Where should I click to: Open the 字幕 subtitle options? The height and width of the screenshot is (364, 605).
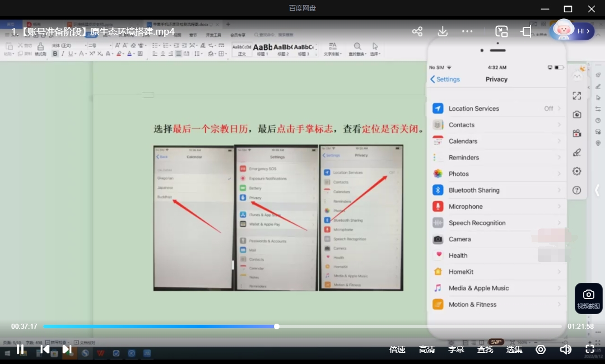[x=455, y=349]
